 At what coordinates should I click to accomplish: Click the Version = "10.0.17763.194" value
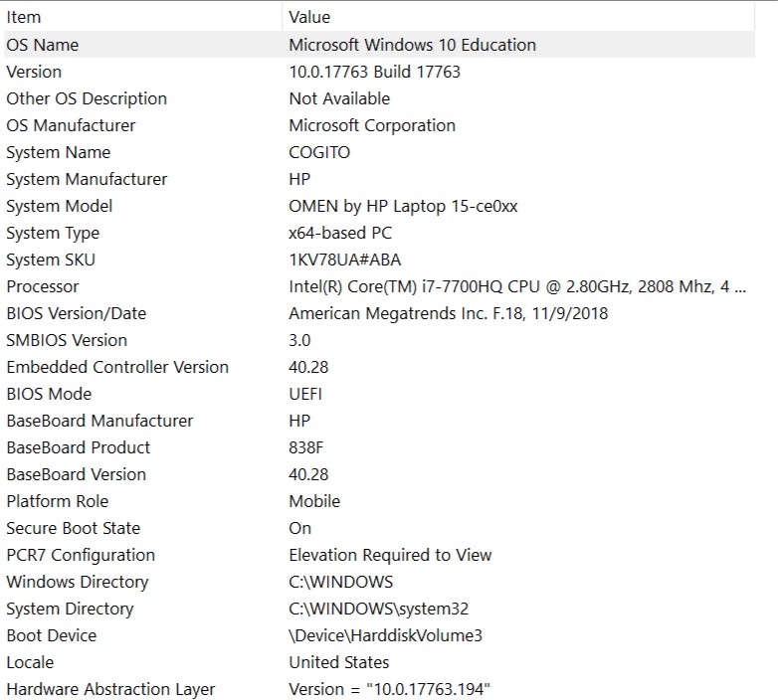pyautogui.click(x=389, y=689)
